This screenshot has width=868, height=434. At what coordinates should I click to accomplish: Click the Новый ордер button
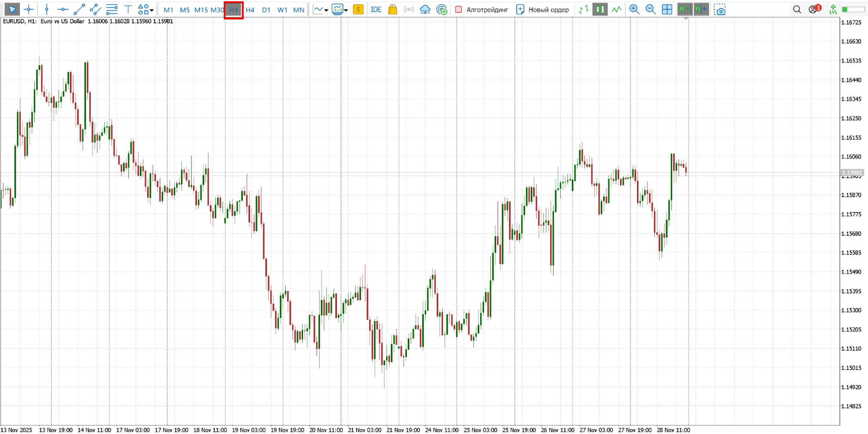[x=542, y=10]
